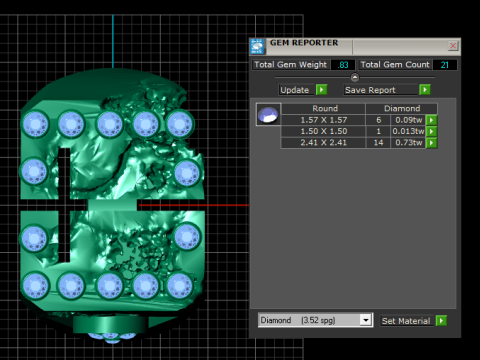Click the Total Gem Count value 21
The image size is (480, 360).
pyautogui.click(x=445, y=65)
